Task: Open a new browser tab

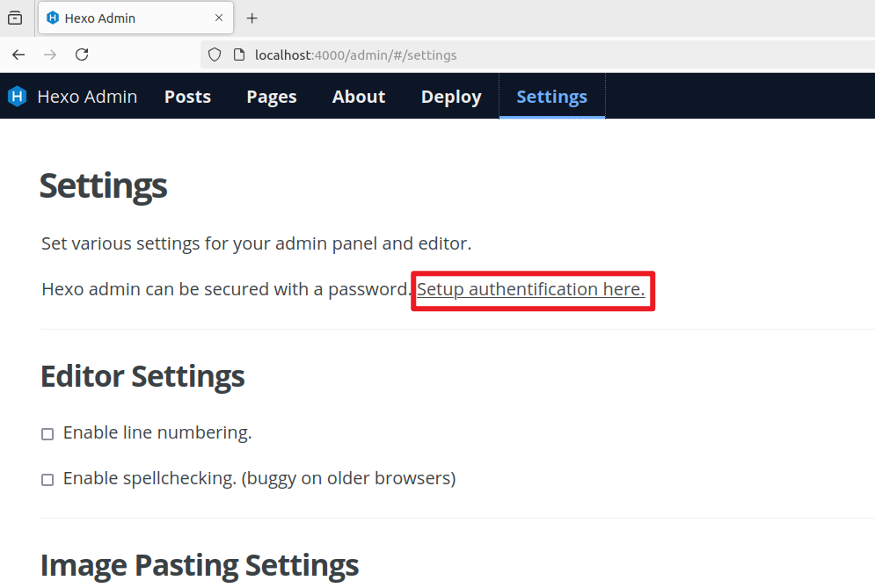Action: click(252, 18)
